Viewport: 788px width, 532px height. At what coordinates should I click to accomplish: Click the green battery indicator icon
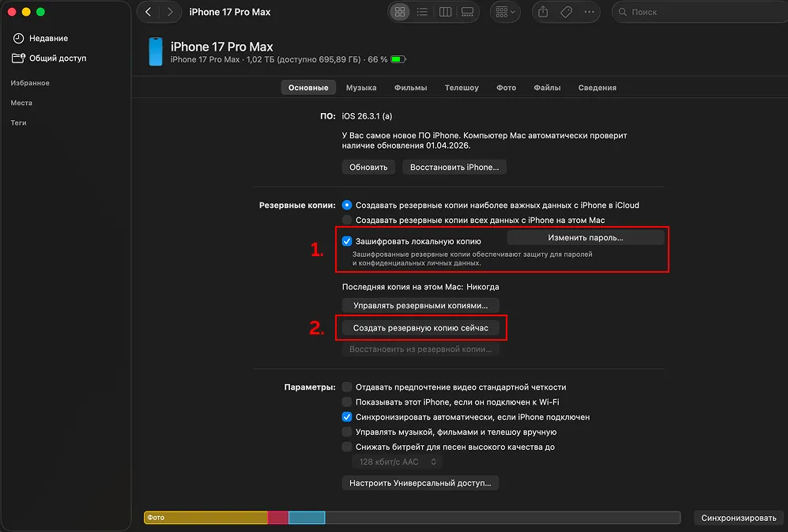[398, 59]
